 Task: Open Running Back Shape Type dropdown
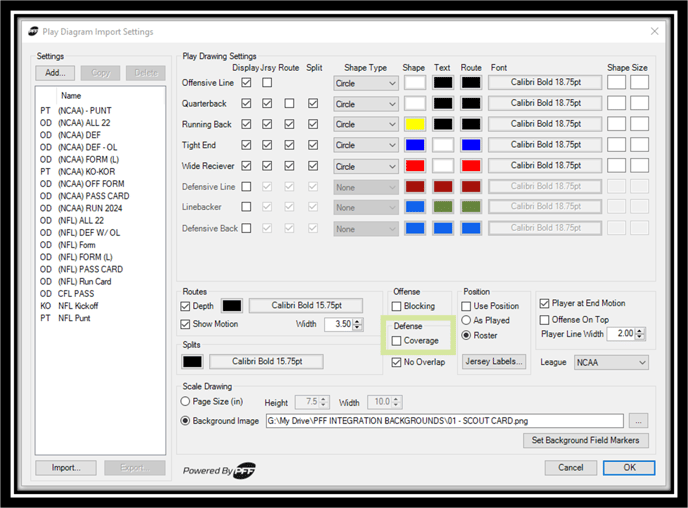click(x=366, y=125)
